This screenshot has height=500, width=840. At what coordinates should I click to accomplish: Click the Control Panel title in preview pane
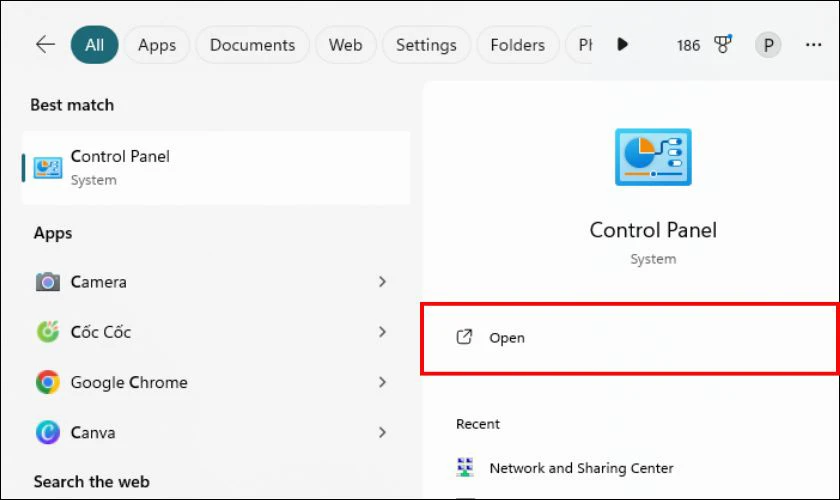click(653, 230)
